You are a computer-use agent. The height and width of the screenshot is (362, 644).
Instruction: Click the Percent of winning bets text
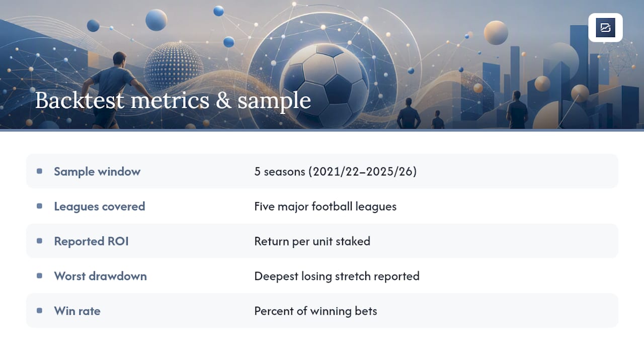point(316,311)
